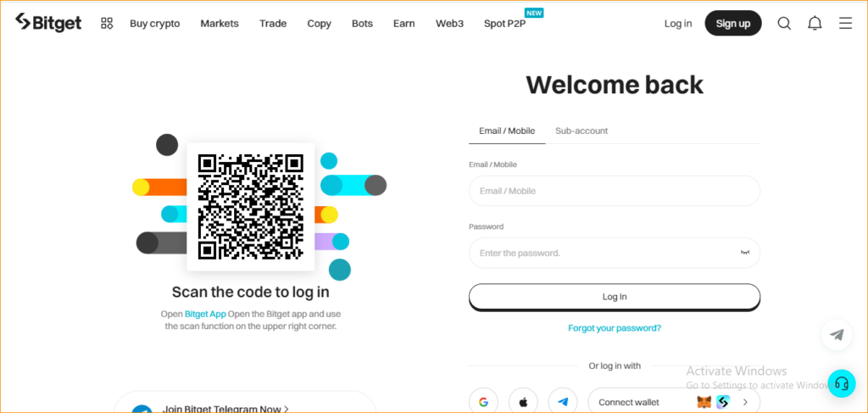Open Markets menu
Image resolution: width=868 pixels, height=413 pixels.
220,23
